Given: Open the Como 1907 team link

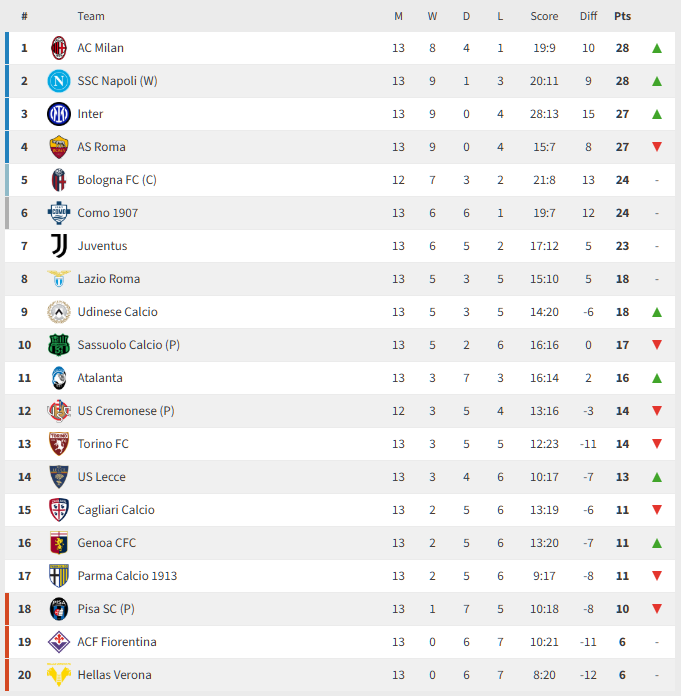Looking at the screenshot, I should coord(108,213).
